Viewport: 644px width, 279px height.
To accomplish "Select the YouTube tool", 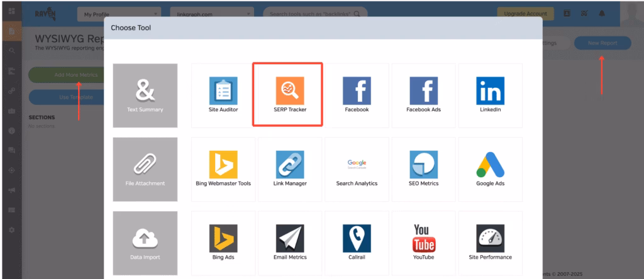I will [423, 241].
